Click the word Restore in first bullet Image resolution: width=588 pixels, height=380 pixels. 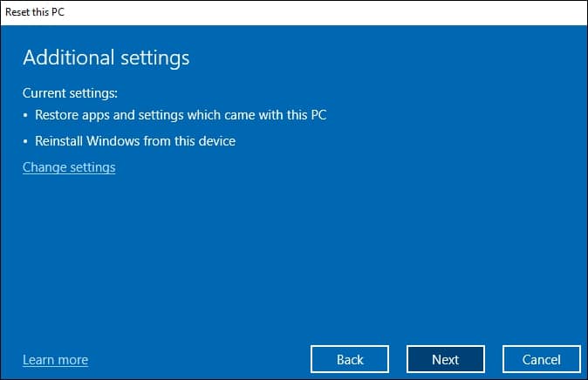[x=57, y=115]
